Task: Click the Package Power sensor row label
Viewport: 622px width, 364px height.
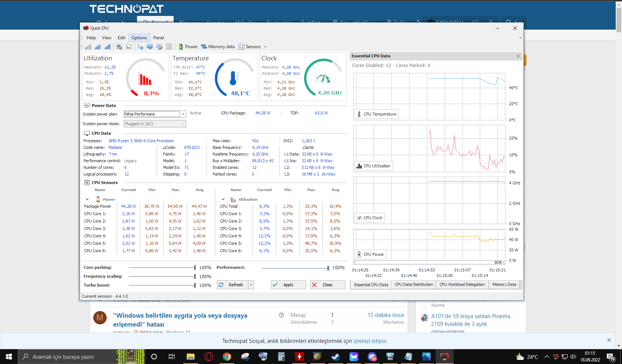Action: pyautogui.click(x=97, y=206)
